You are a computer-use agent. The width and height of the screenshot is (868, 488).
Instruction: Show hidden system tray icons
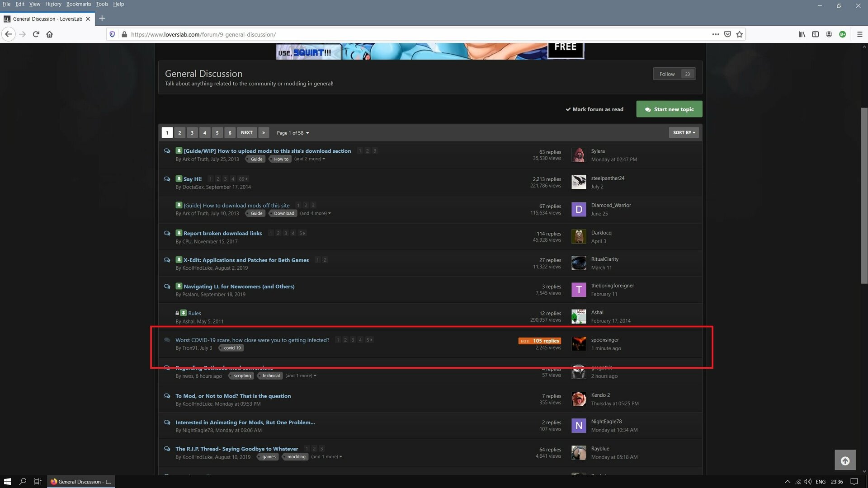pos(788,482)
